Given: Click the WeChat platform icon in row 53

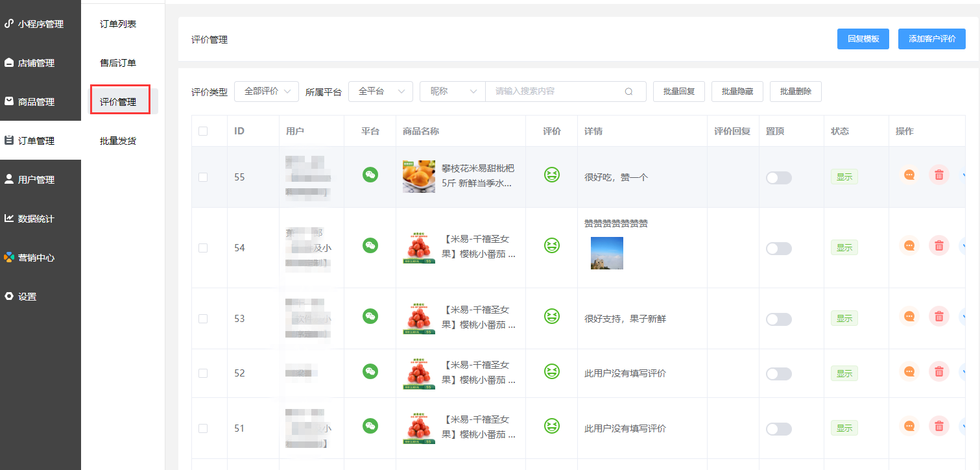Looking at the screenshot, I should (370, 316).
